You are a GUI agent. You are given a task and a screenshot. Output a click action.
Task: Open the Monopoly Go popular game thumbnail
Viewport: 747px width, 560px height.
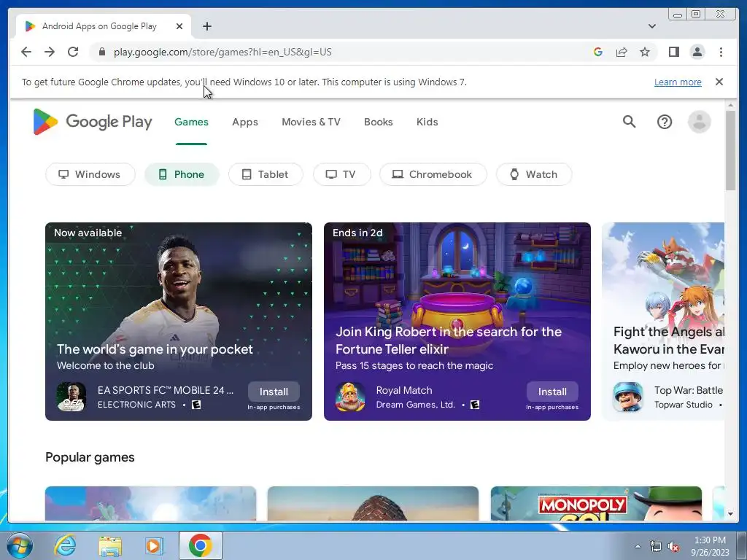click(x=596, y=503)
